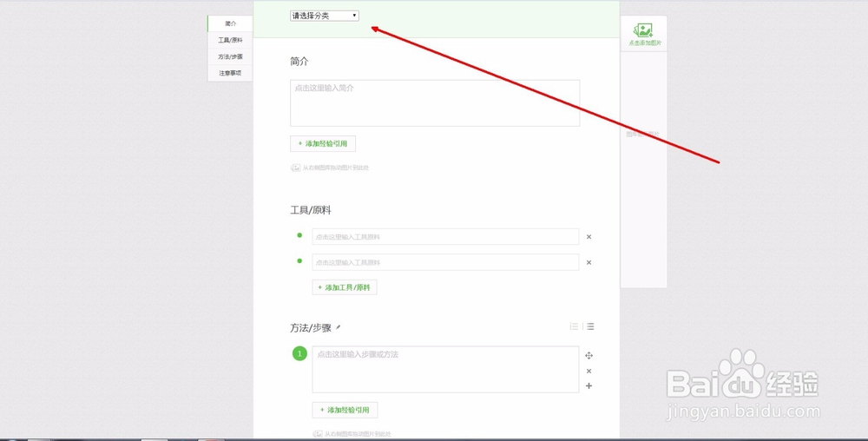Image resolution: width=868 pixels, height=441 pixels.
Task: Click the 点击添加图片 image icon
Action: pos(643,30)
